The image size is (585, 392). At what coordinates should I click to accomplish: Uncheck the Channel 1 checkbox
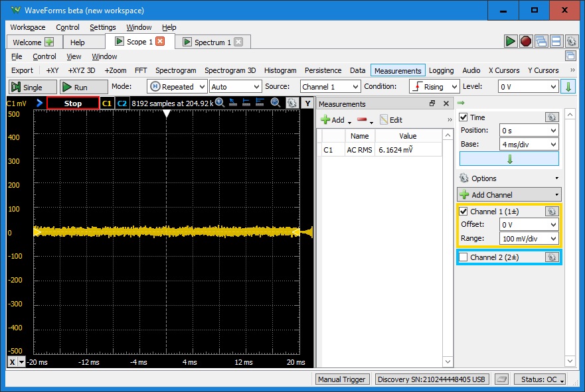click(x=463, y=212)
